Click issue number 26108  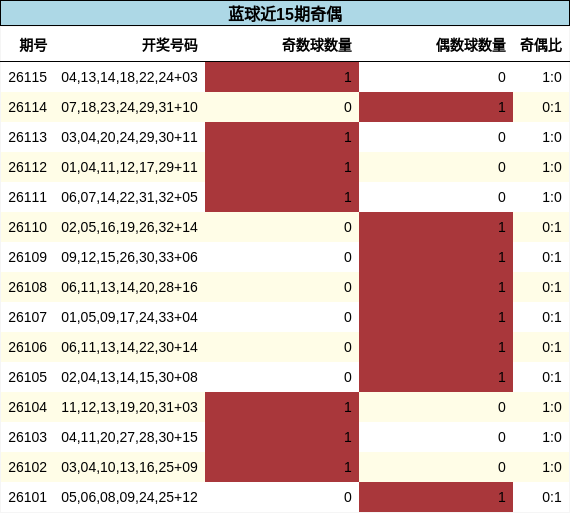28,287
